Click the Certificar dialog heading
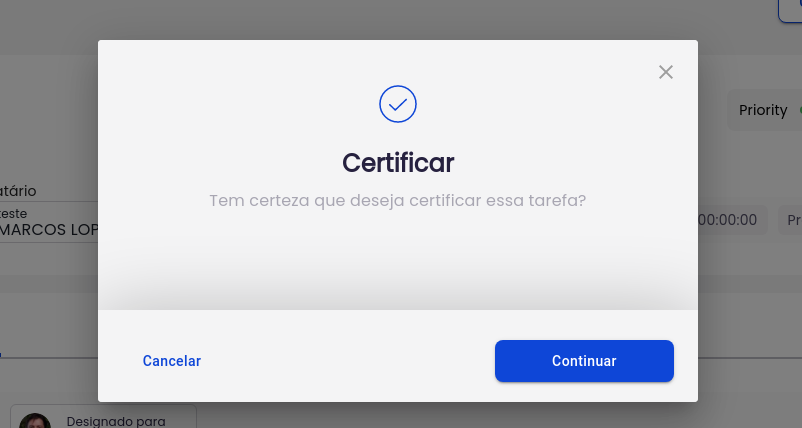The width and height of the screenshot is (802, 428). point(397,163)
